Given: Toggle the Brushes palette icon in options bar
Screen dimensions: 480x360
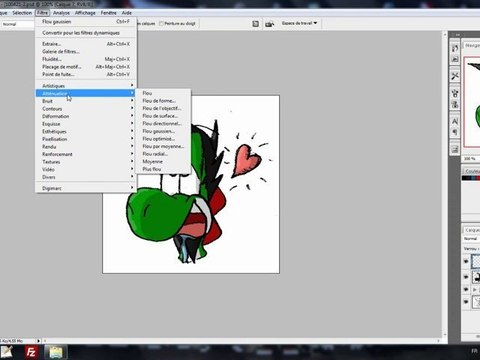Looking at the screenshot, I should (x=255, y=24).
